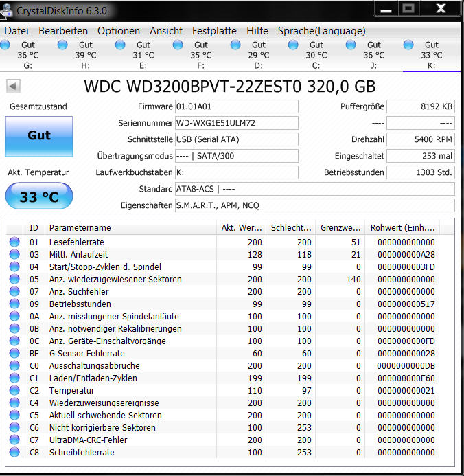Click the Firmware field showing 01.01A01
The width and height of the screenshot is (464, 476).
pyautogui.click(x=237, y=106)
